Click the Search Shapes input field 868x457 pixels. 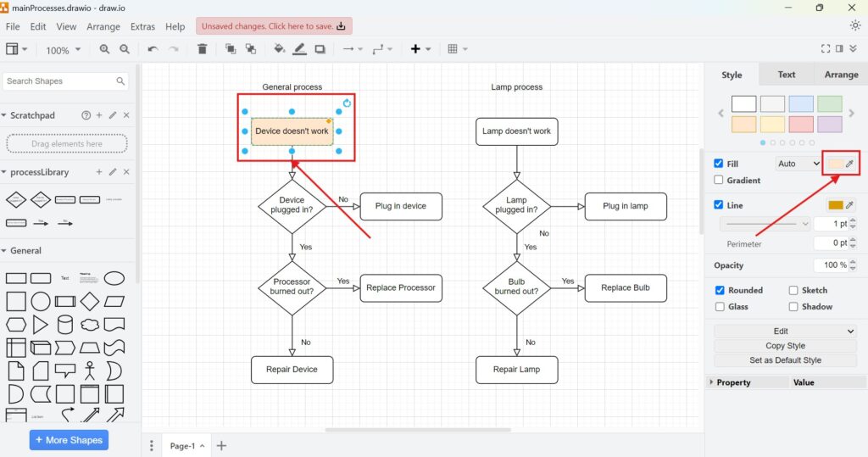point(58,81)
